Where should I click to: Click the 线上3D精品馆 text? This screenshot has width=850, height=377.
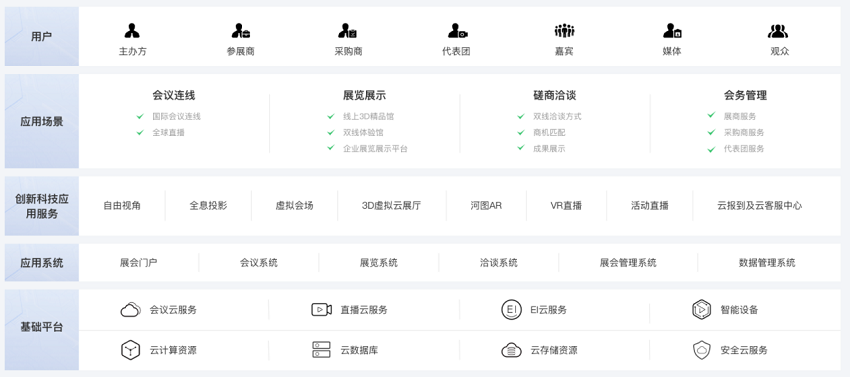(368, 116)
